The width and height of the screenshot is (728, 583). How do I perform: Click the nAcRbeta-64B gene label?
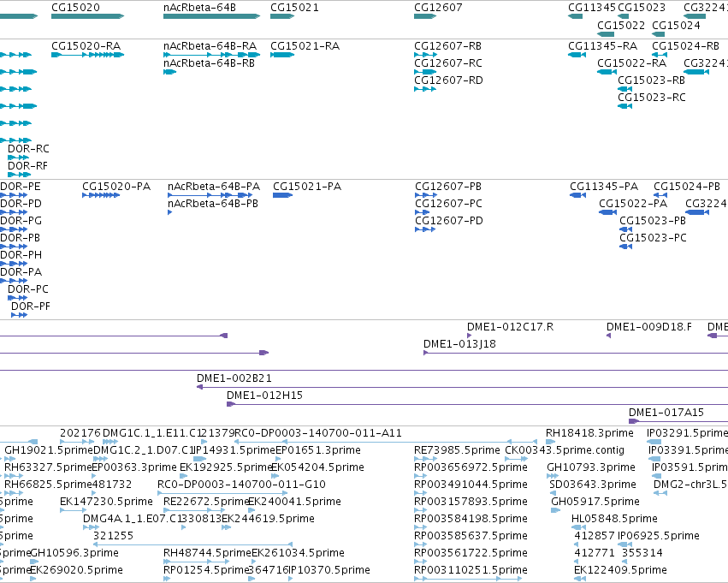pos(199,8)
